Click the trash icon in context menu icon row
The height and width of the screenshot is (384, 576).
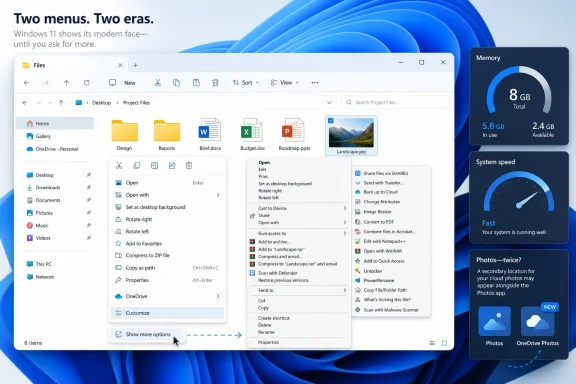[189, 166]
